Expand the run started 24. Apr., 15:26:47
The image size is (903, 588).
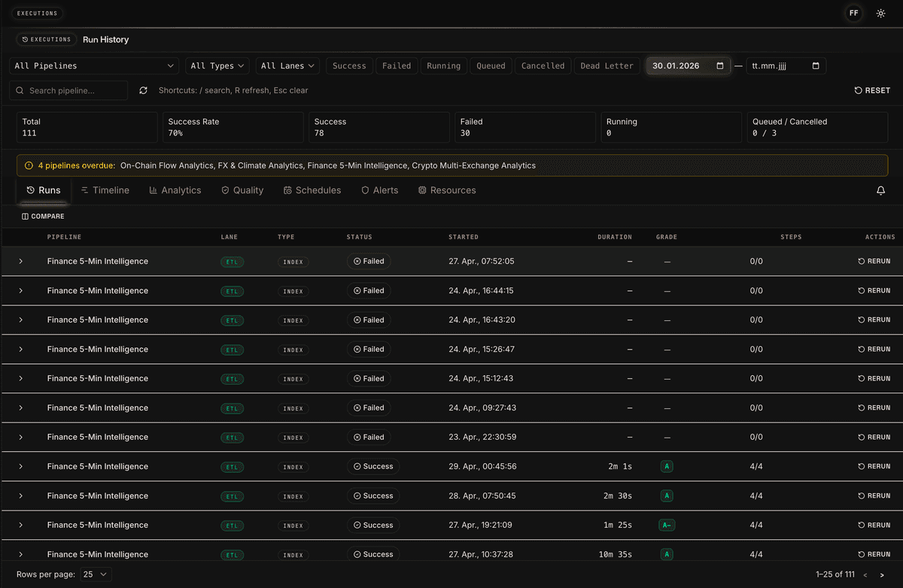[x=21, y=350]
